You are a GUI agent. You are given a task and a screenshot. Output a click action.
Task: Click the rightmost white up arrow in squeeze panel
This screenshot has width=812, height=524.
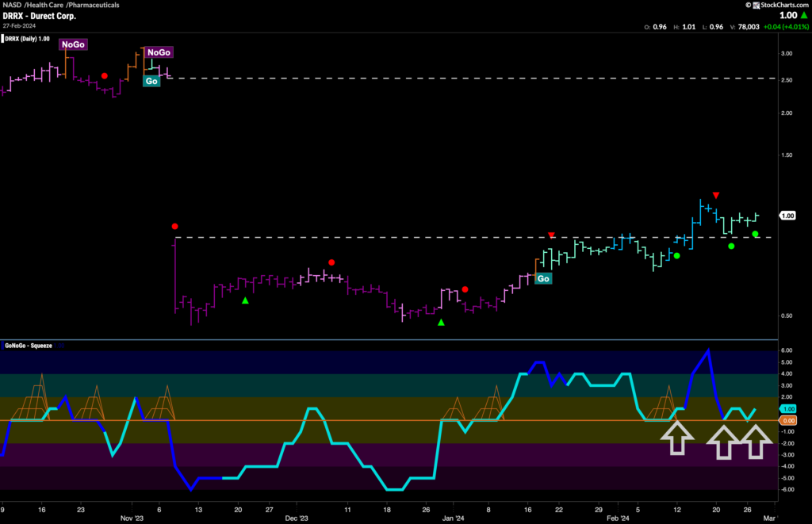click(x=756, y=442)
